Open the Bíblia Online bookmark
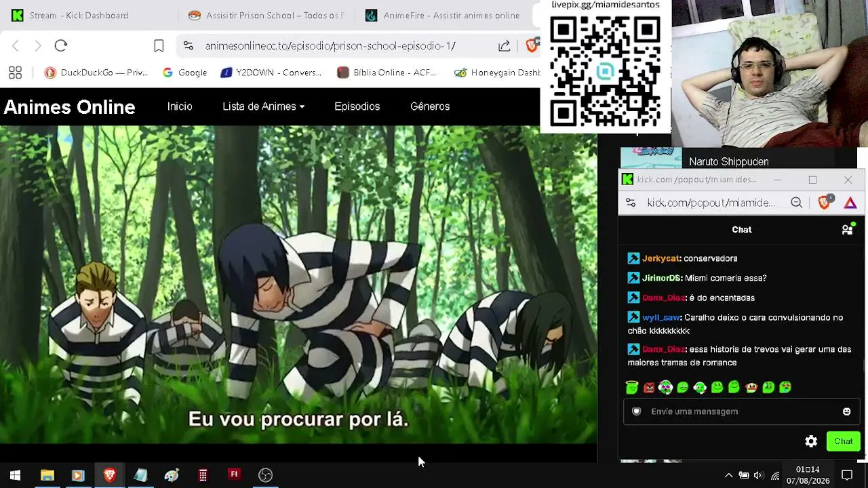 coord(387,73)
